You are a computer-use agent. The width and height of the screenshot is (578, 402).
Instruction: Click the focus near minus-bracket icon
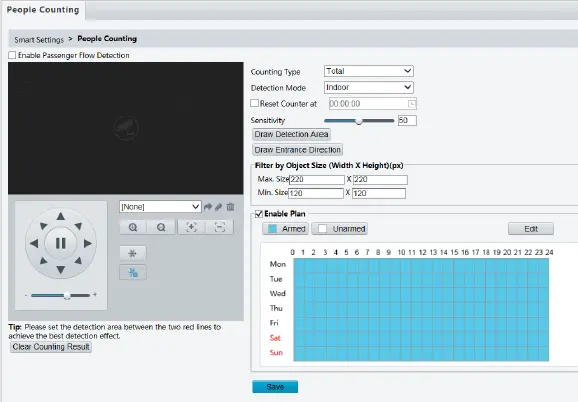click(220, 227)
